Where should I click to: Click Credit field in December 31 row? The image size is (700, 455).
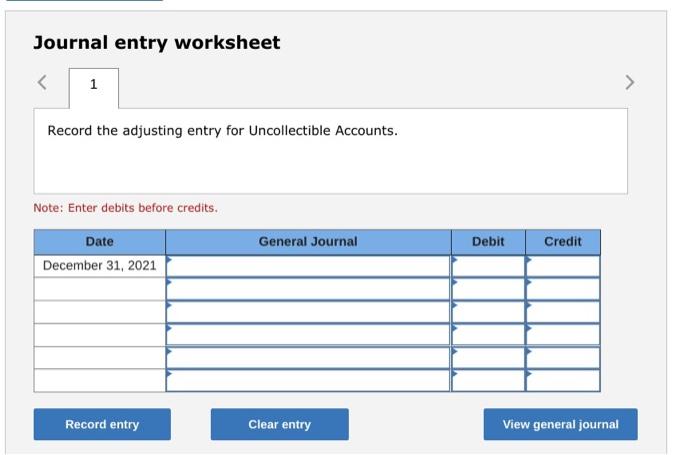pos(563,266)
